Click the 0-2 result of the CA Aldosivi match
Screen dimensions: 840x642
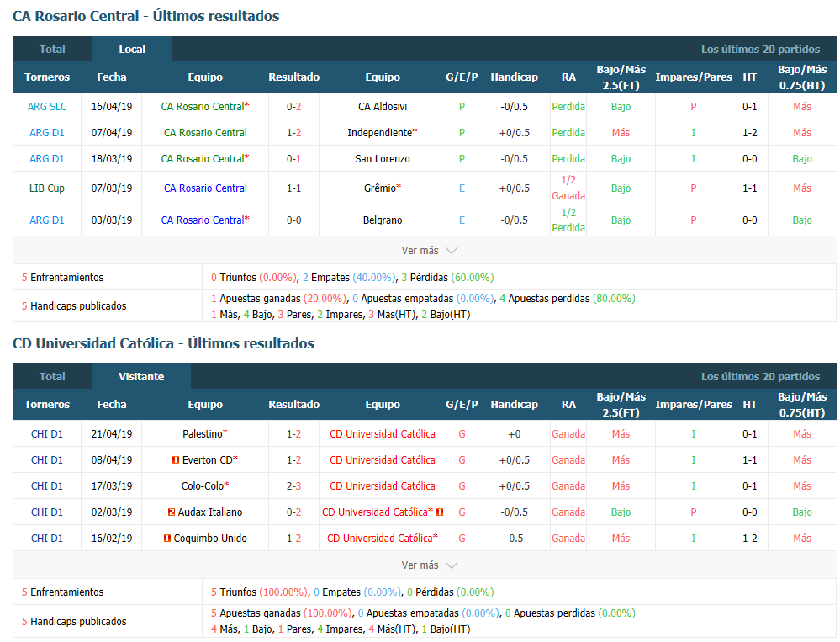(x=294, y=107)
